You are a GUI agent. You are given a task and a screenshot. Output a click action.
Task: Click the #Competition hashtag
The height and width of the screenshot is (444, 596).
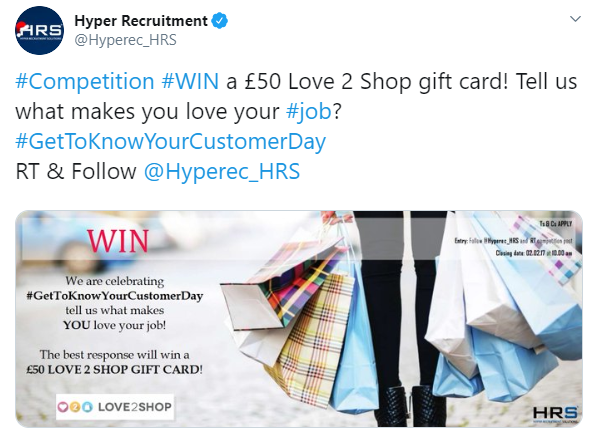(x=84, y=81)
